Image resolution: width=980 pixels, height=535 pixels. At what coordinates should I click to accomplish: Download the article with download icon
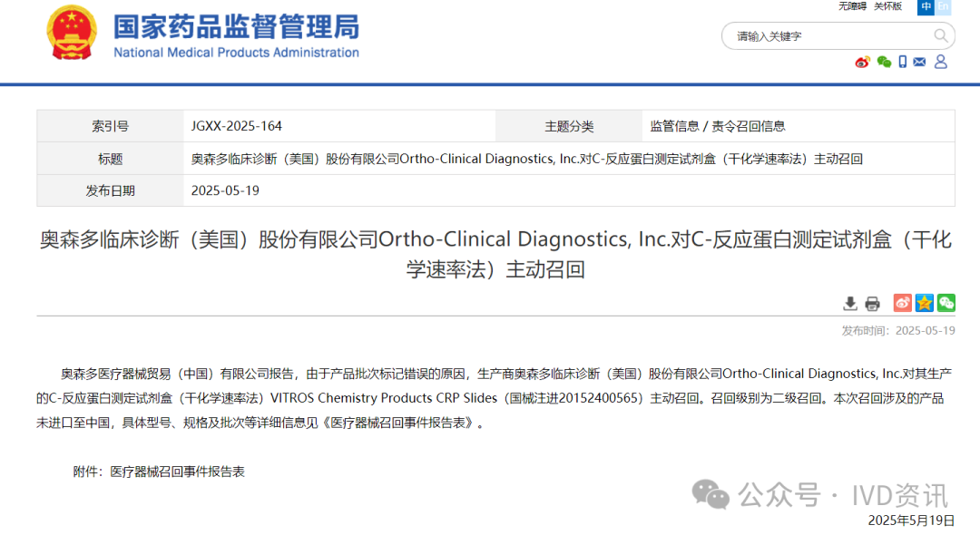tap(850, 304)
